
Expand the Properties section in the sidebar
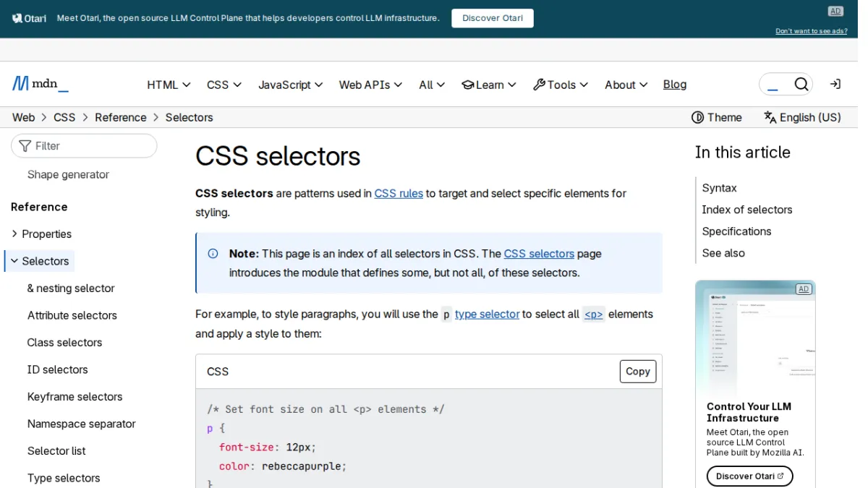click(41, 234)
